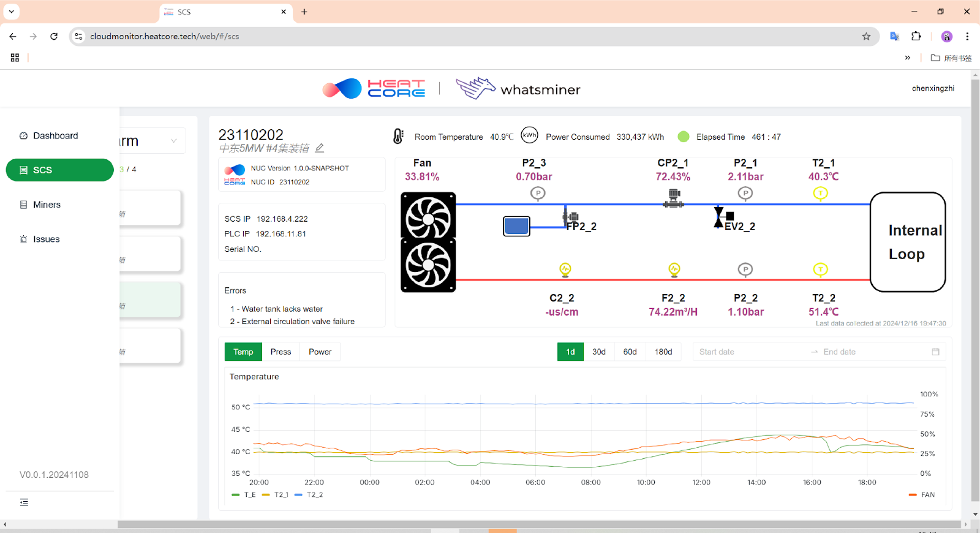Bookmark this page with the star icon
This screenshot has width=980, height=533.
866,36
